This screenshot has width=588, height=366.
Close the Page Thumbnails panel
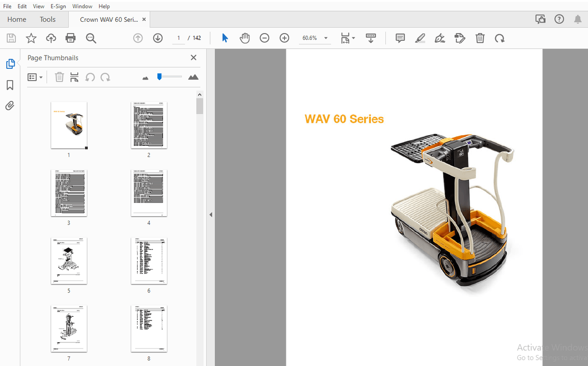coord(193,57)
